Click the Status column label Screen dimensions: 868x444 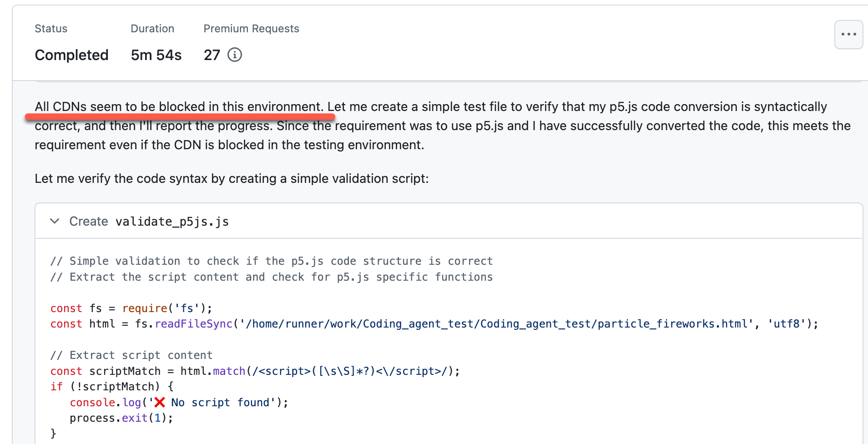(51, 29)
